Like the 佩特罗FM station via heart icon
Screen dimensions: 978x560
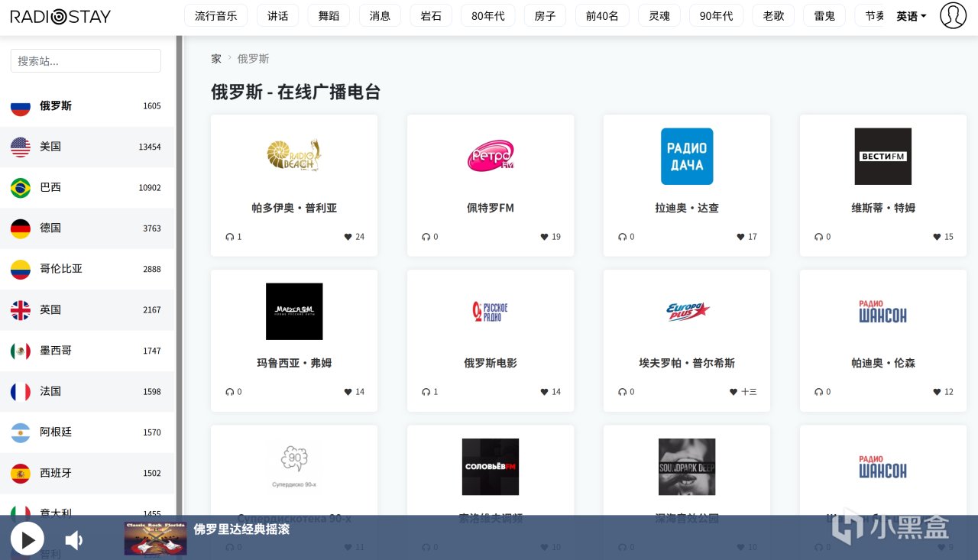(545, 237)
